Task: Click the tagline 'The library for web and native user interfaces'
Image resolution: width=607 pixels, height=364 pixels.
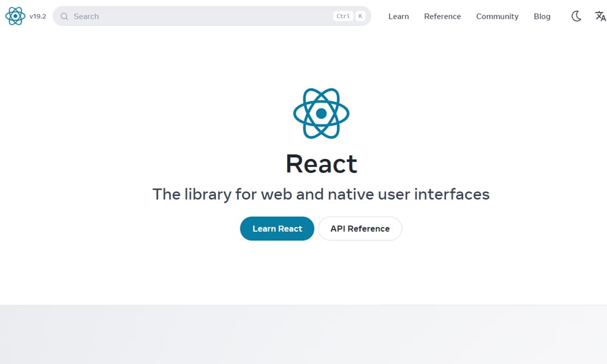Action: pyautogui.click(x=321, y=194)
